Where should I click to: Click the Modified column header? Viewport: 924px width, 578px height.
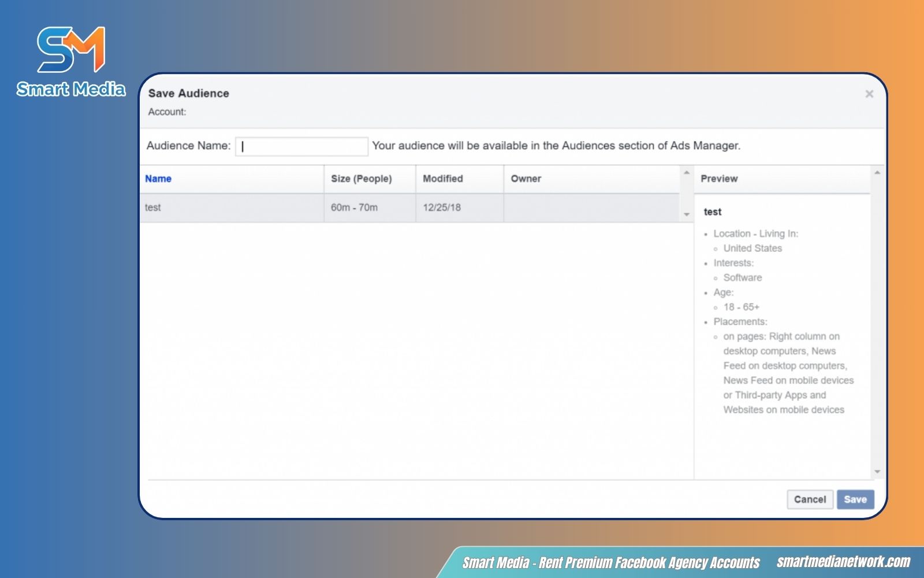[x=442, y=179]
